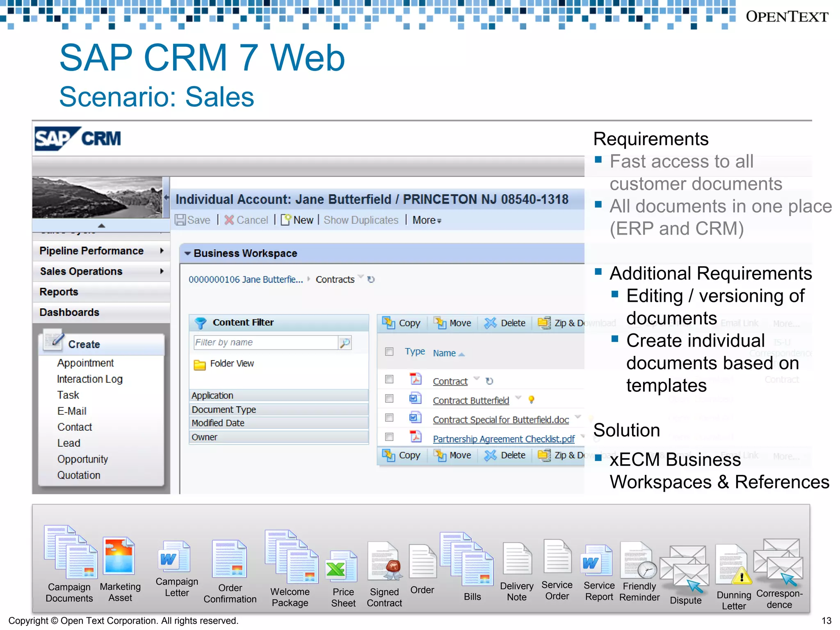Viewport: 840px width, 630px height.
Task: Open the Contract Butterfield link
Action: click(471, 400)
